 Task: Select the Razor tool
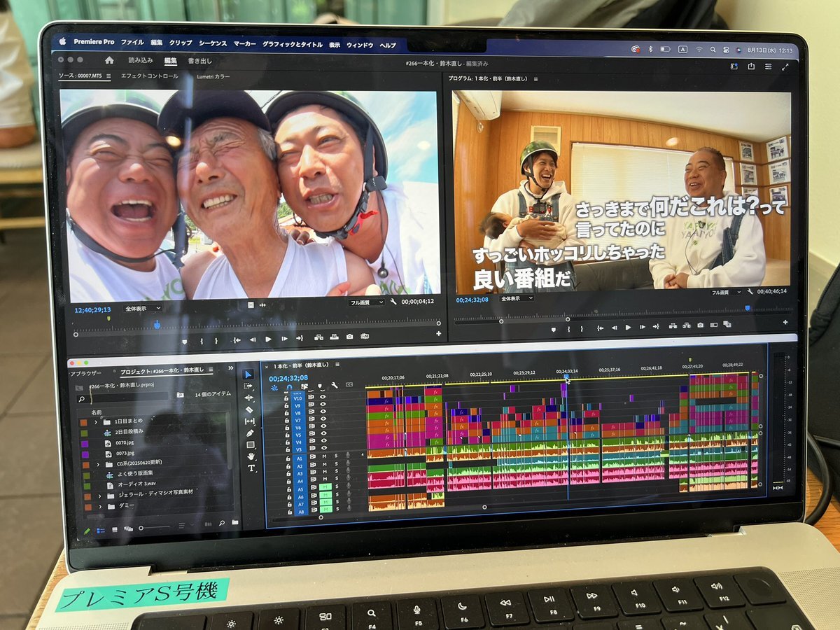tap(248, 409)
